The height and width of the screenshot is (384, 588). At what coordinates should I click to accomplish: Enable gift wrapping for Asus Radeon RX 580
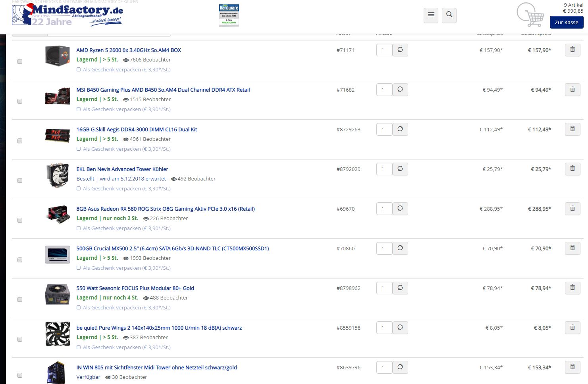[79, 228]
